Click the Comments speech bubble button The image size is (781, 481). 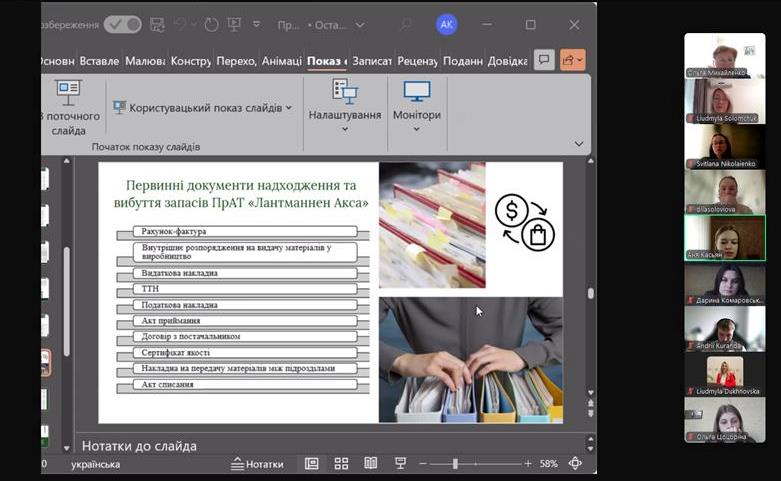click(x=544, y=60)
